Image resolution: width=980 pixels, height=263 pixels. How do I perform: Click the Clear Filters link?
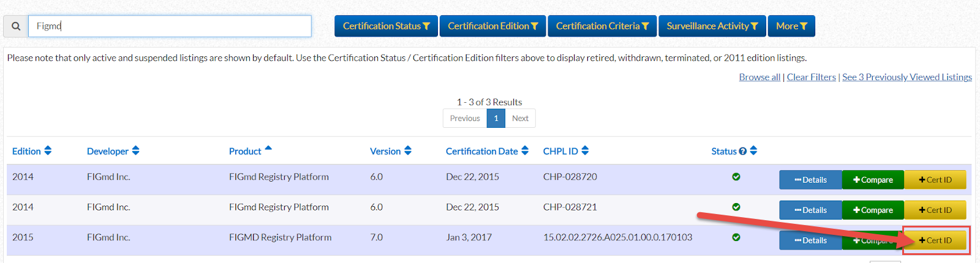tap(811, 77)
